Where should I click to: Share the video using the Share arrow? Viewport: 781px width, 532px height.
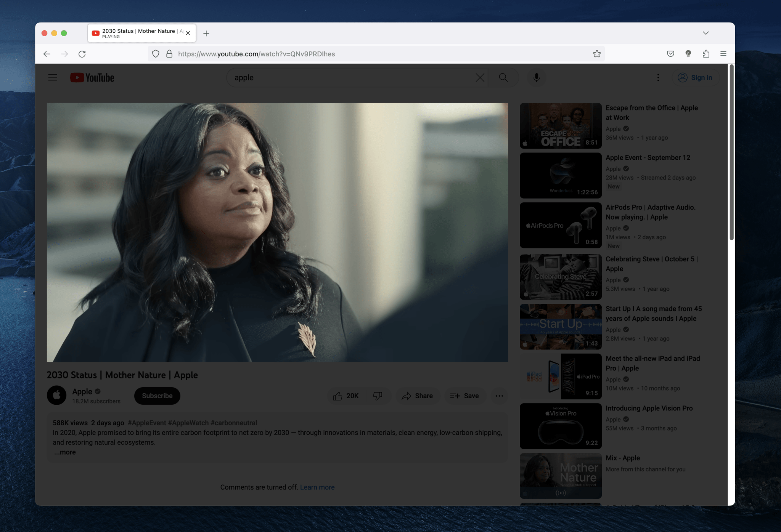[x=418, y=396]
